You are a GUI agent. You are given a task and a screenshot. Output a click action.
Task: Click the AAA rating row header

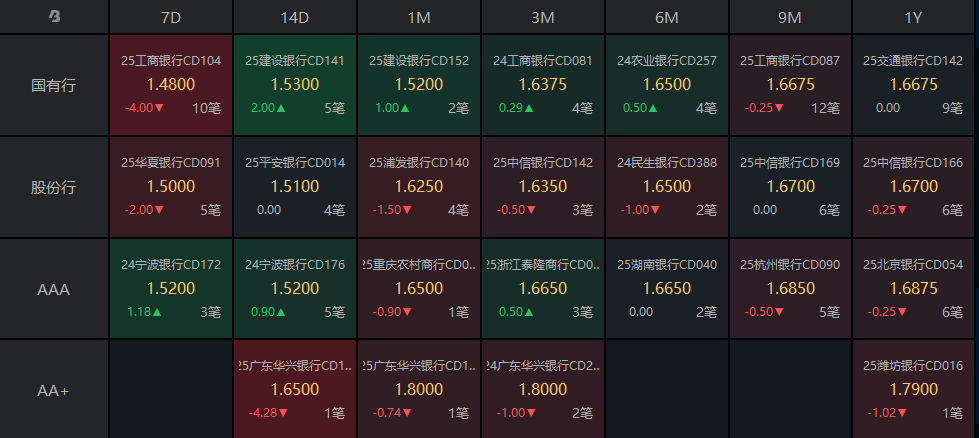54,289
